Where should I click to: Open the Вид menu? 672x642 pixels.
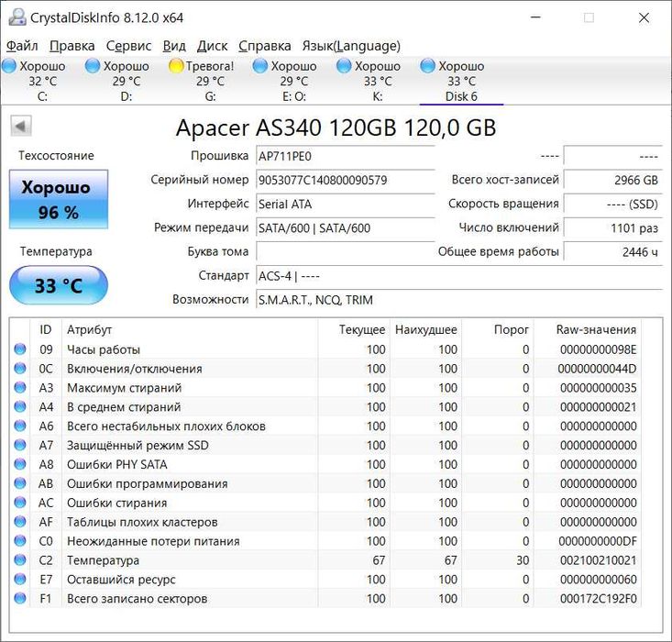174,46
